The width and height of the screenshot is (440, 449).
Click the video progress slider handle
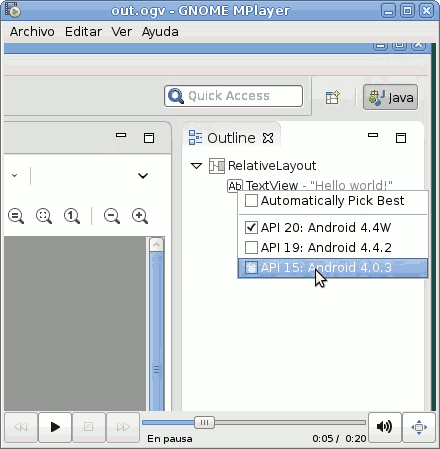click(204, 423)
